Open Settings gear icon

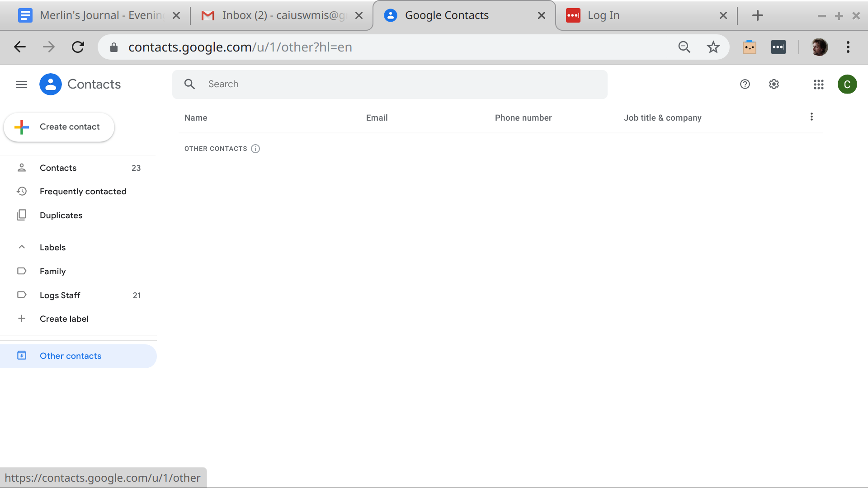773,84
